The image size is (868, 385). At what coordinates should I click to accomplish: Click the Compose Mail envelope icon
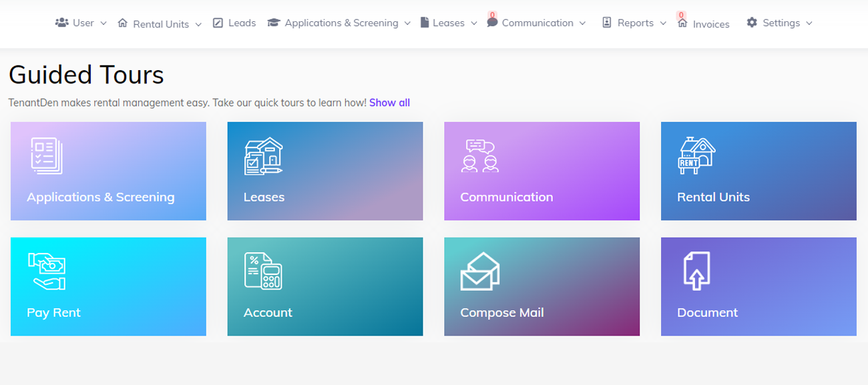[x=480, y=272]
